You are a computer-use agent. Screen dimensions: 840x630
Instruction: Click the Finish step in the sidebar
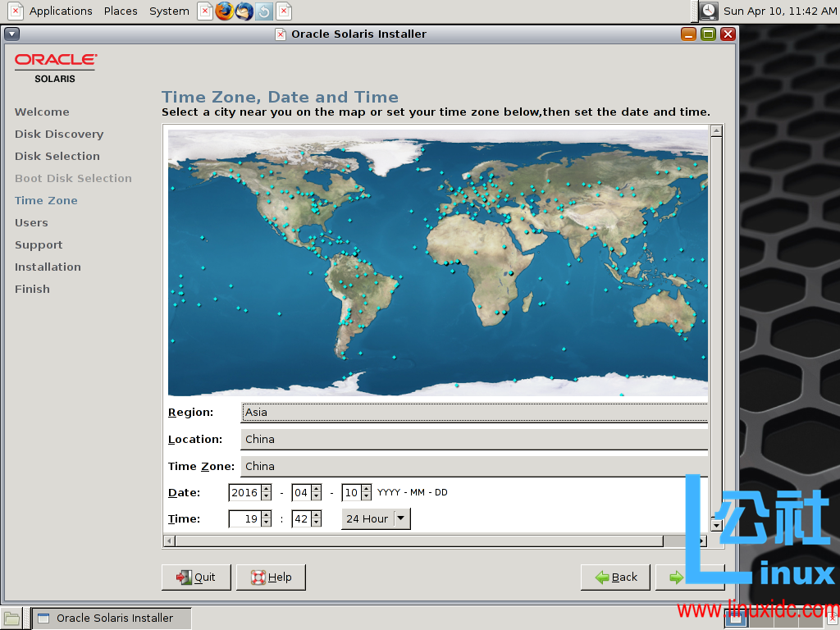point(32,289)
